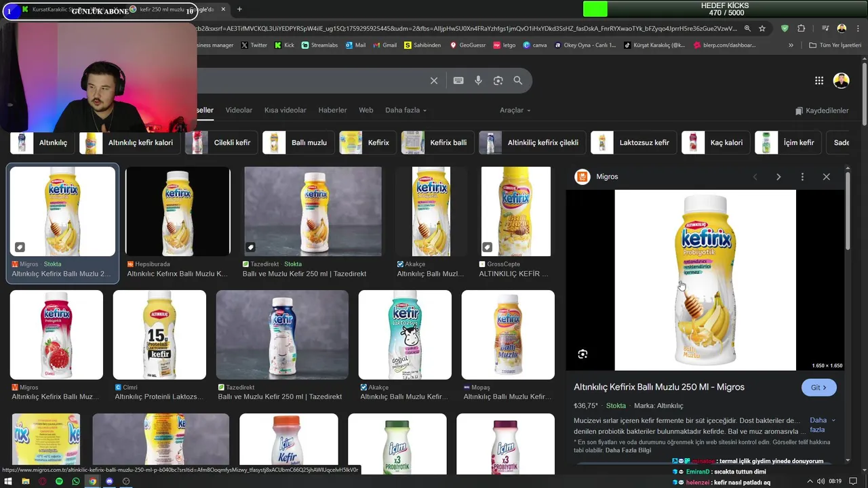Expand description with Daha fazla link
The image size is (868, 488).
tap(823, 425)
